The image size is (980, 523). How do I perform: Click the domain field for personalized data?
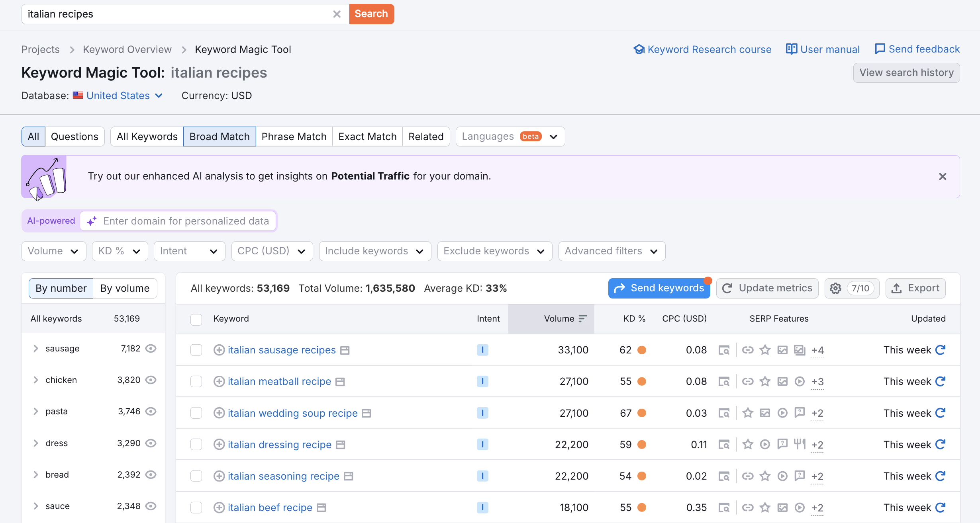coord(178,221)
